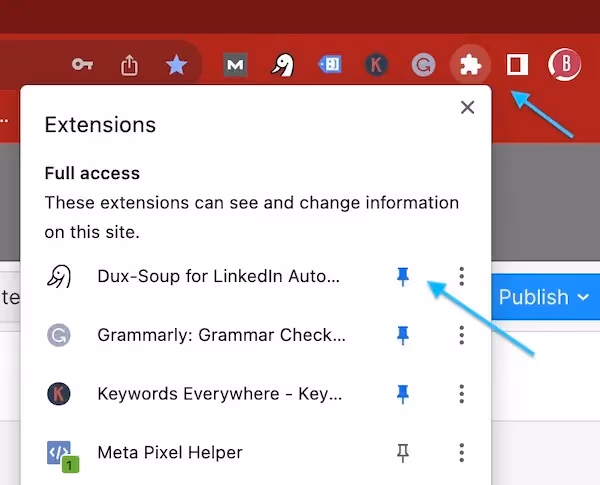The width and height of the screenshot is (600, 485).
Task: Open Keywords Everywhere K icon in toolbar
Action: [x=376, y=64]
